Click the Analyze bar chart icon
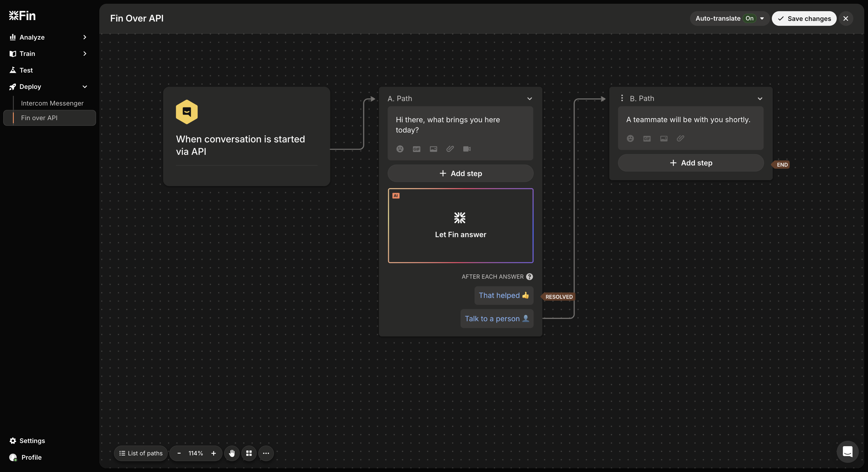 pyautogui.click(x=13, y=37)
